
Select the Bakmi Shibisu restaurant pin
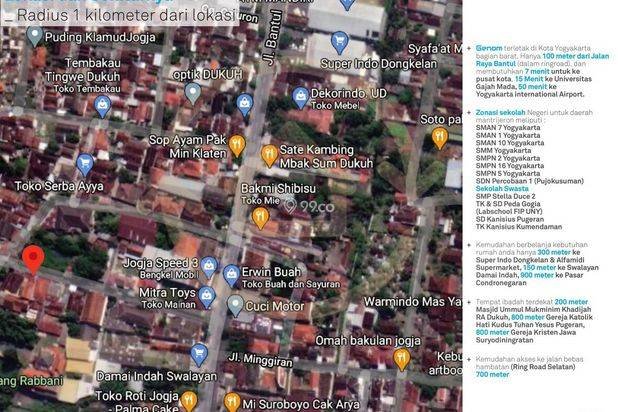260,218
